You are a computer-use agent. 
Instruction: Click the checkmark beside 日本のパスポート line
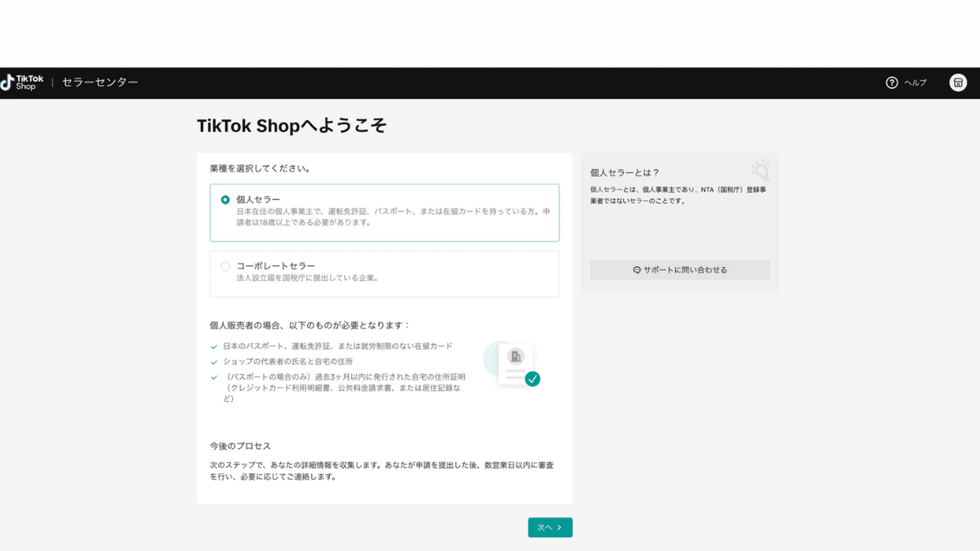(x=214, y=346)
